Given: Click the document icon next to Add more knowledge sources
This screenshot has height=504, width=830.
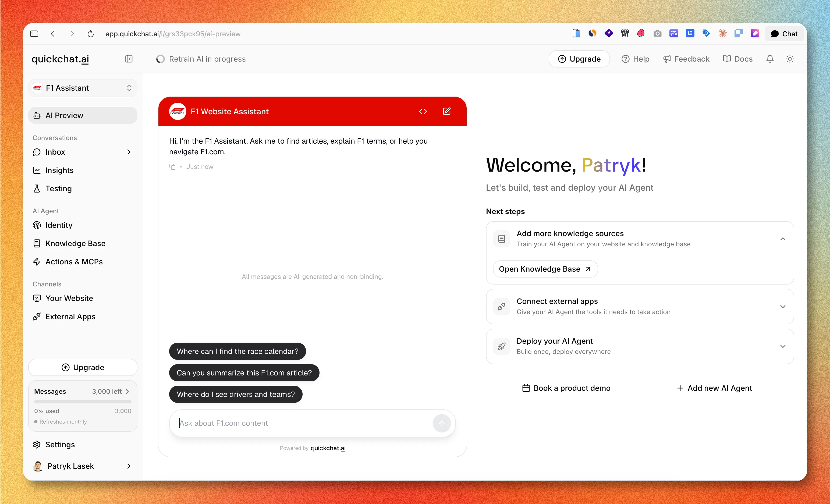Looking at the screenshot, I should 502,239.
